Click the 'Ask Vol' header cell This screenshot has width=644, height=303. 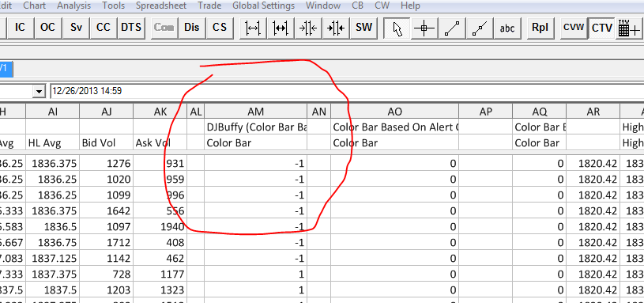(x=160, y=142)
